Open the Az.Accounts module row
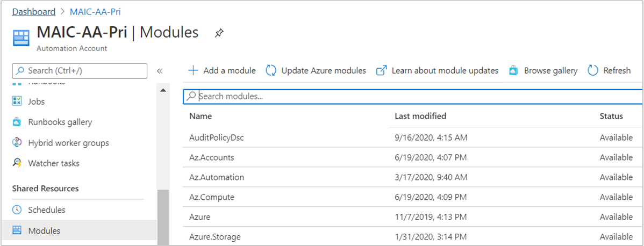The width and height of the screenshot is (644, 246). coord(413,157)
